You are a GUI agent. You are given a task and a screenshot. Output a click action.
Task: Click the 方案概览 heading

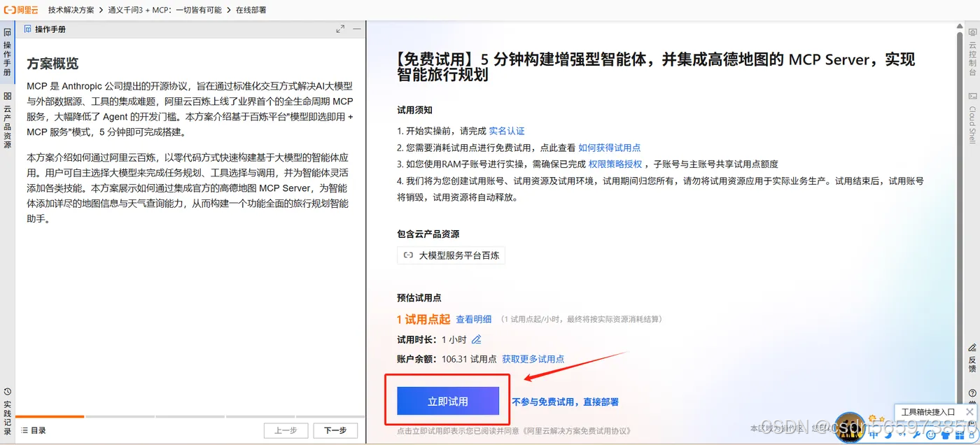[x=52, y=64]
